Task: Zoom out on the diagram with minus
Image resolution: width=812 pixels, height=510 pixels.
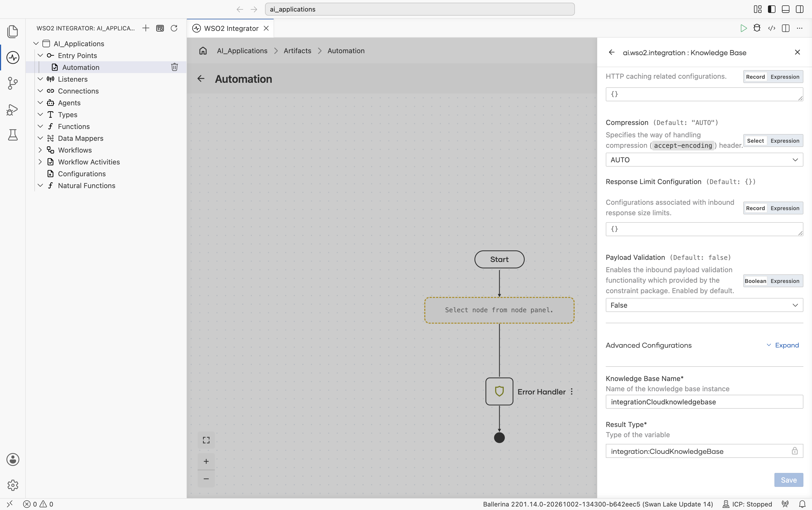Action: (206, 479)
